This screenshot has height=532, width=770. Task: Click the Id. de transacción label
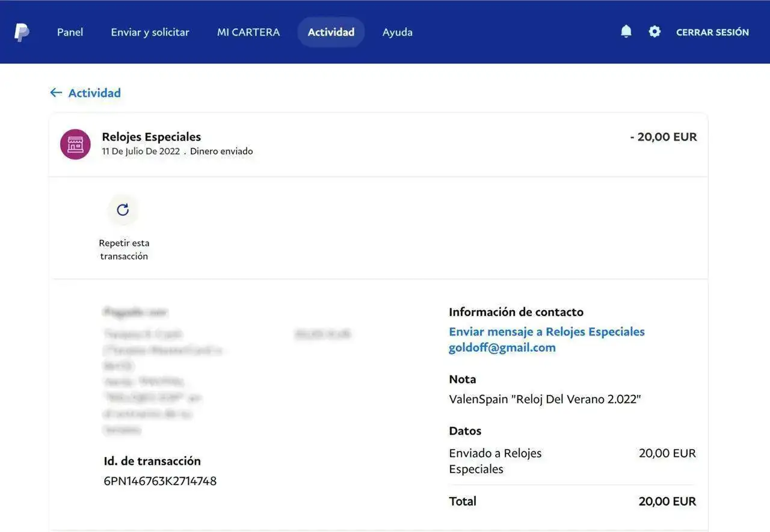[152, 461]
